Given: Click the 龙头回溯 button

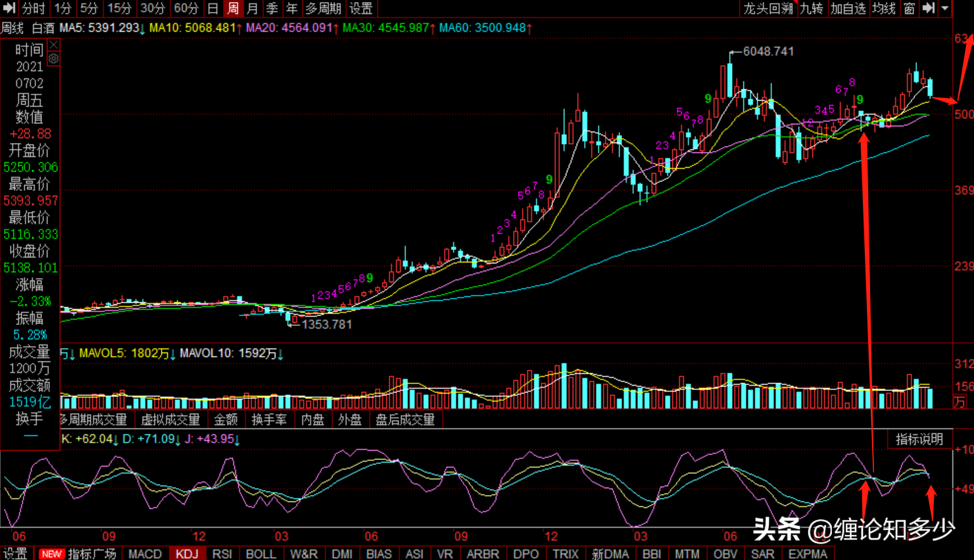Looking at the screenshot, I should 768,8.
